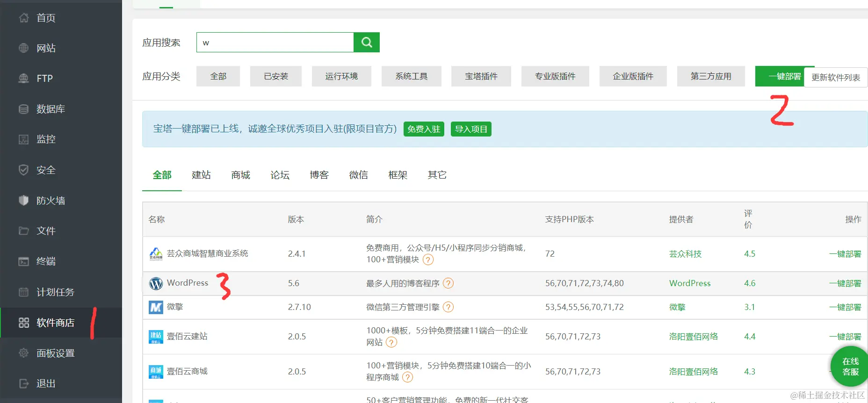This screenshot has height=403, width=868.
Task: Select the 全部 category filter button
Action: [x=218, y=76]
